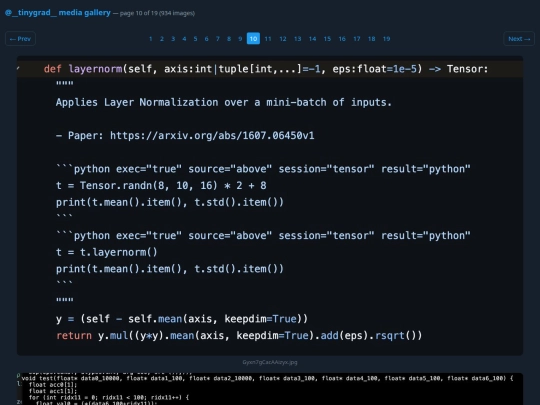Open gallery page 1
This screenshot has height=405, width=540.
click(150, 39)
